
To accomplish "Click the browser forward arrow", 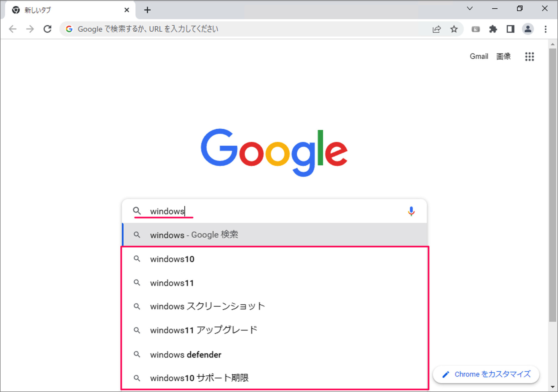I will (30, 29).
